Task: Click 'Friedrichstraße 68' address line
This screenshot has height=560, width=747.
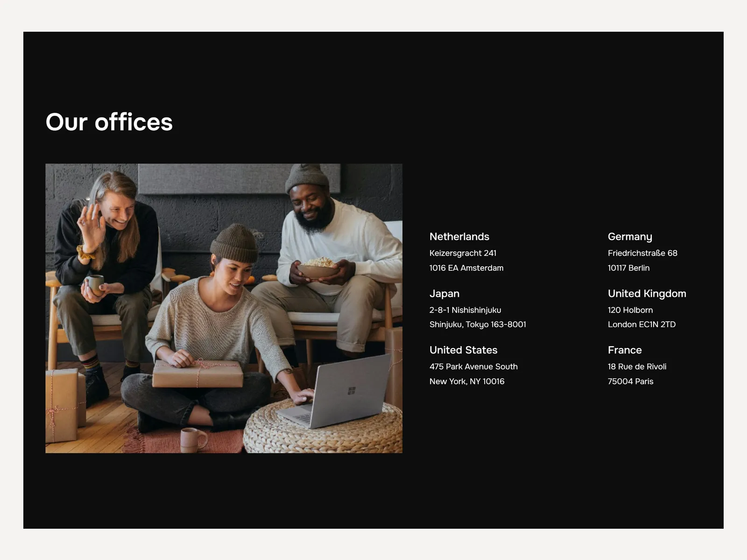Action: (642, 253)
